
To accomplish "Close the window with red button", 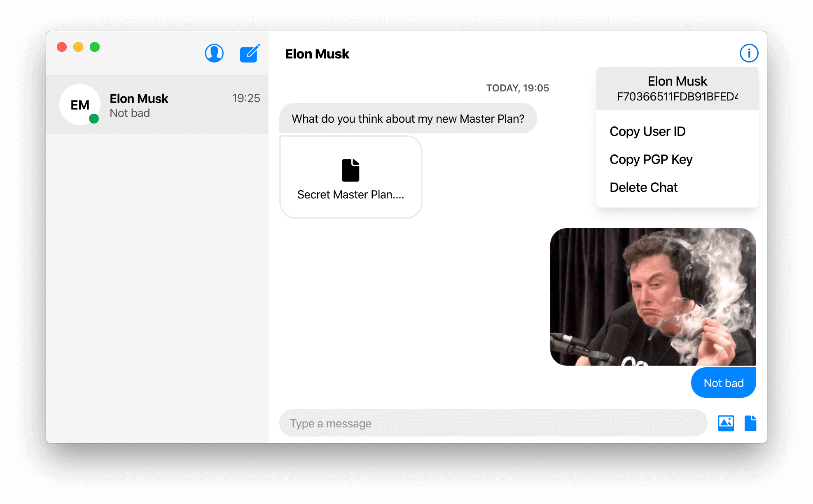I will [62, 47].
